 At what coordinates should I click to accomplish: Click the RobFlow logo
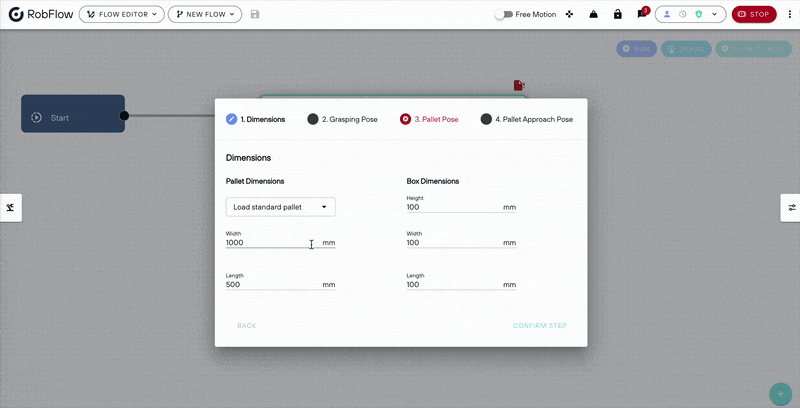pos(41,14)
